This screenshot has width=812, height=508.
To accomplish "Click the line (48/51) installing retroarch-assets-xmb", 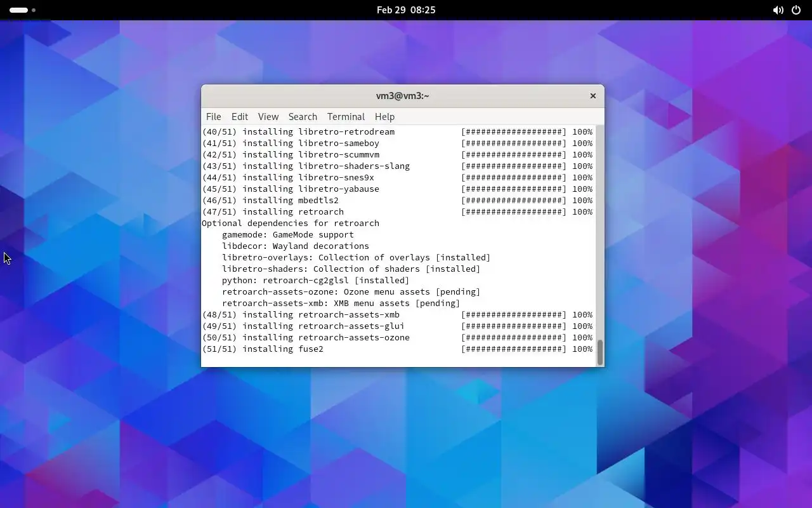I will tap(397, 315).
